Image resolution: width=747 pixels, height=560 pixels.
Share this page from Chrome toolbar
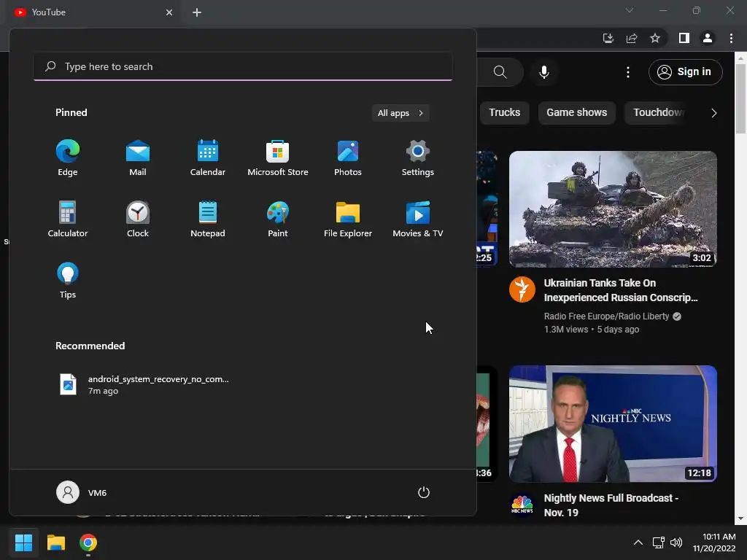[632, 38]
